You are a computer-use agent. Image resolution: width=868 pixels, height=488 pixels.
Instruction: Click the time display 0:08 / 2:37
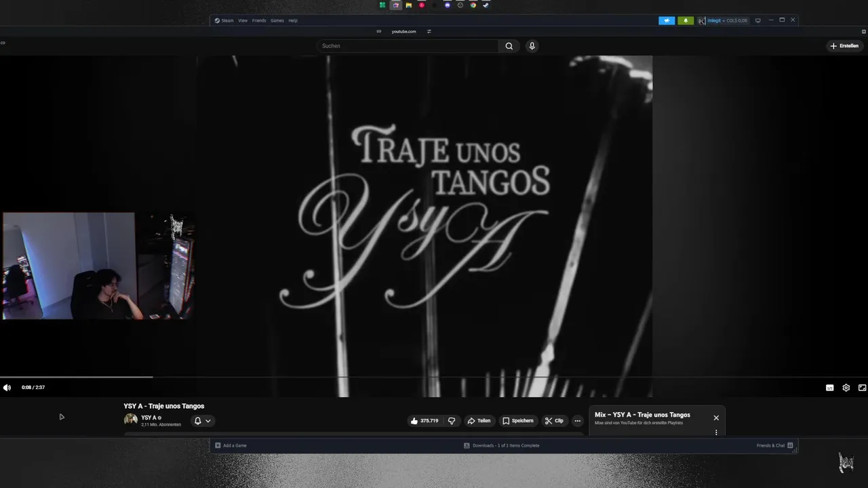click(33, 388)
